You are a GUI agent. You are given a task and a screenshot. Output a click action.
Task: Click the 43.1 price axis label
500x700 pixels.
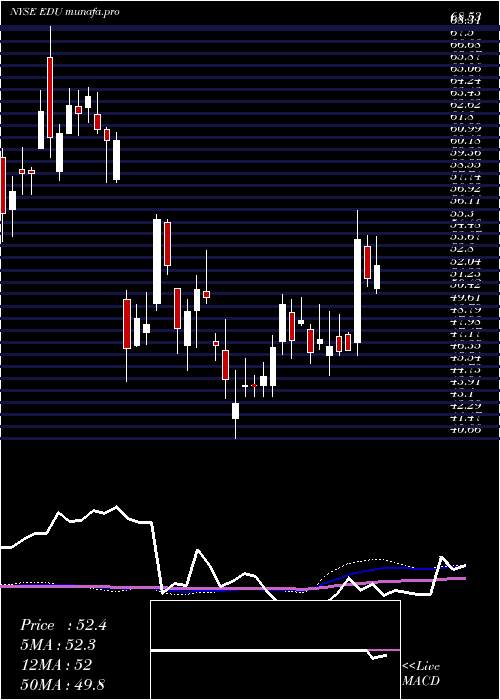tap(463, 395)
